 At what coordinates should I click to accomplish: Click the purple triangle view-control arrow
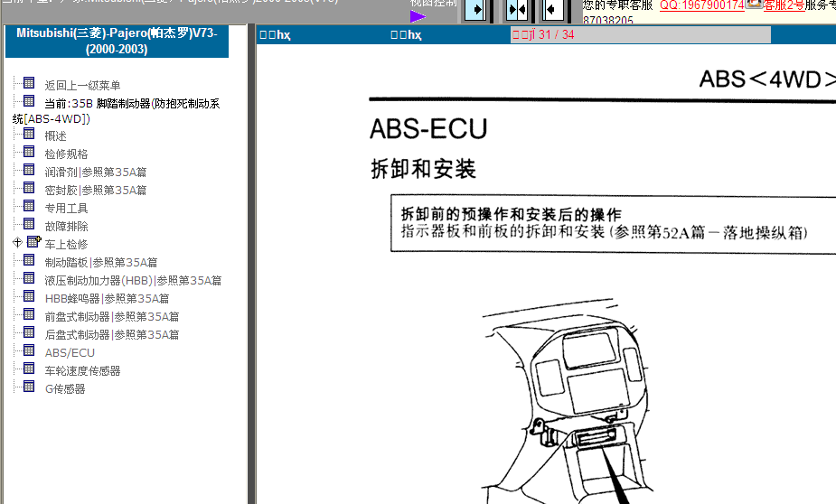point(418,16)
